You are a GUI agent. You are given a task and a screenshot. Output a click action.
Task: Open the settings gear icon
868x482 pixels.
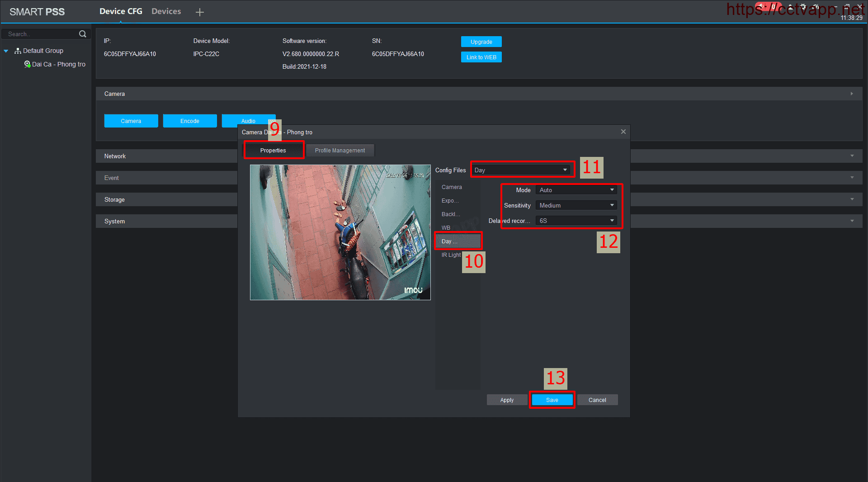pyautogui.click(x=803, y=7)
